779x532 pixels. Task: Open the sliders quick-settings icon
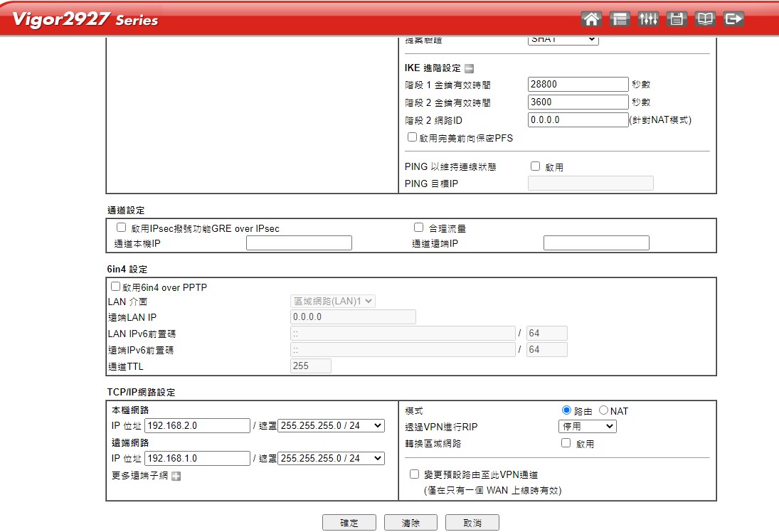(x=648, y=19)
